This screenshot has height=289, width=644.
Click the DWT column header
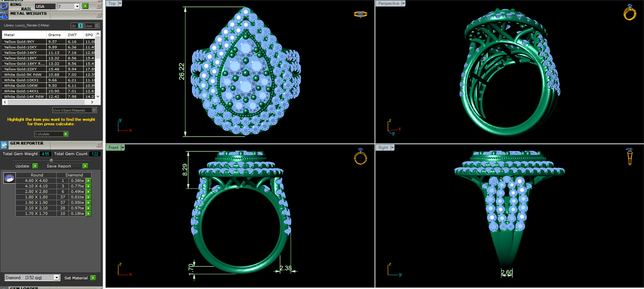pos(74,35)
